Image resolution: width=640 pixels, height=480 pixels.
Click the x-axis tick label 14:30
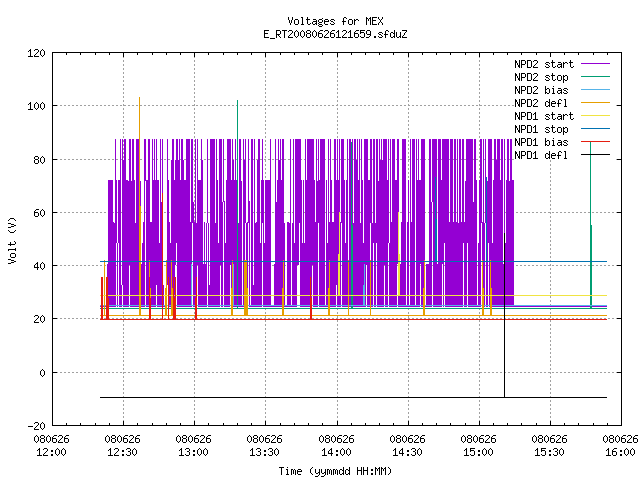click(x=407, y=452)
